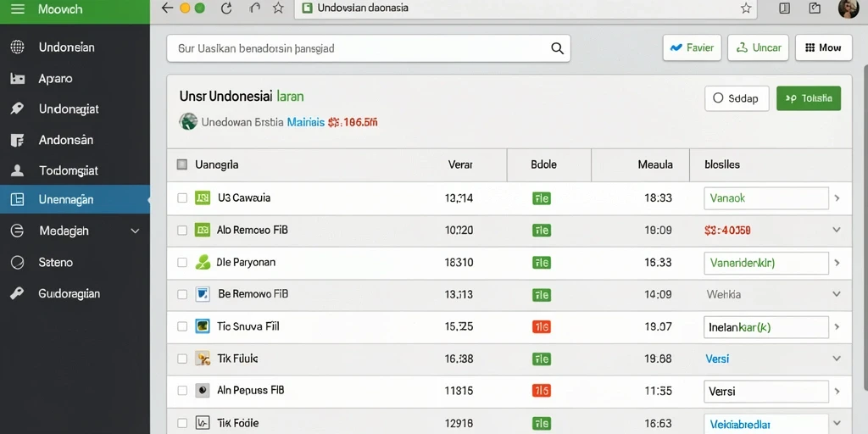Expand the Alp Remowo FiB row chevron
The image size is (868, 434).
837,230
